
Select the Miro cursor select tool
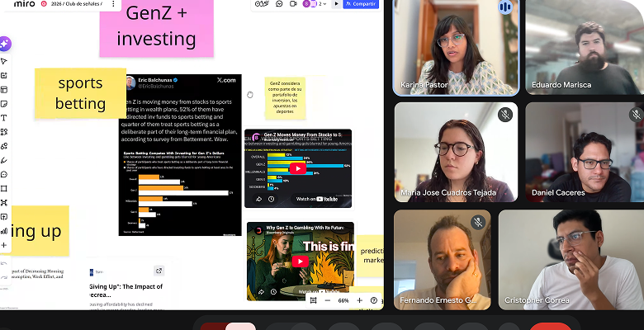[x=4, y=61]
